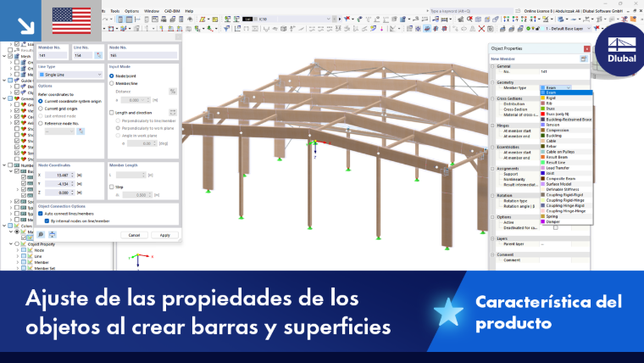Click the X node coordinate field
Viewport: 644px width, 363px height.
coord(59,175)
